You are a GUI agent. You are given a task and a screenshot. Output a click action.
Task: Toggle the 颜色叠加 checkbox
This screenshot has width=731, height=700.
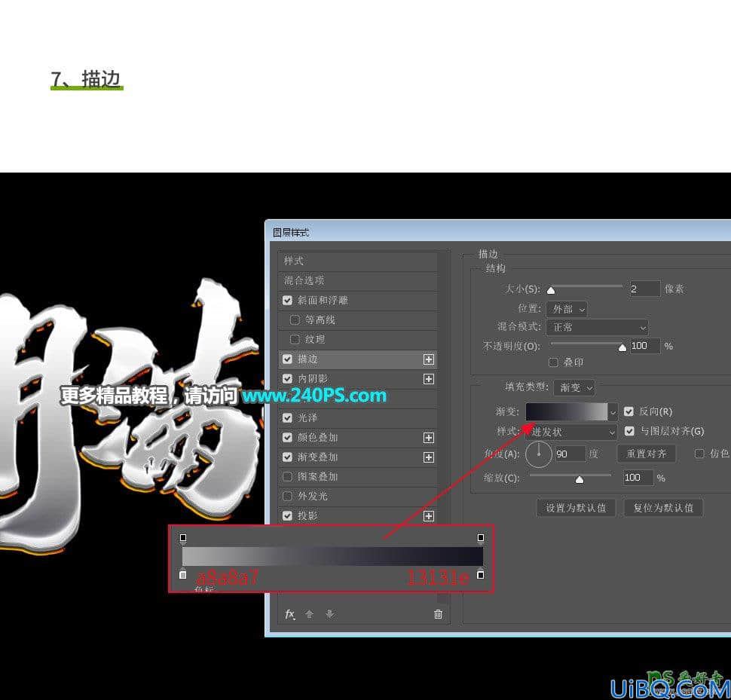(287, 437)
